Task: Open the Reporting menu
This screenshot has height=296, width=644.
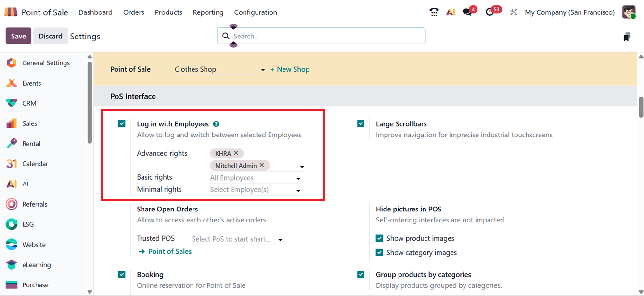Action: tap(208, 12)
